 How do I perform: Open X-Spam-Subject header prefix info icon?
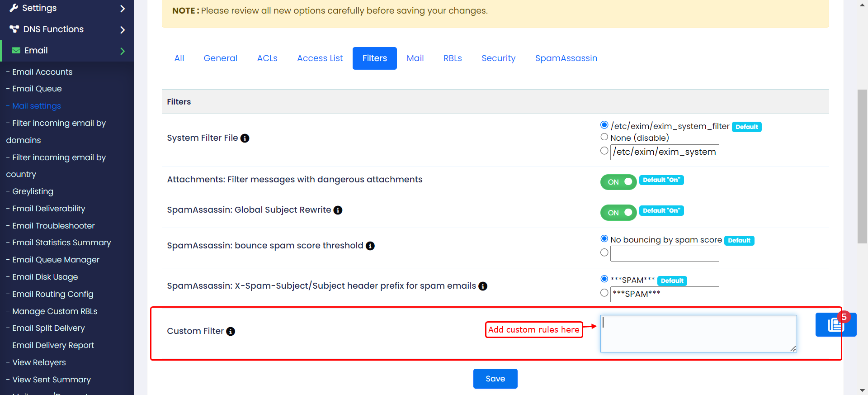[x=483, y=286]
